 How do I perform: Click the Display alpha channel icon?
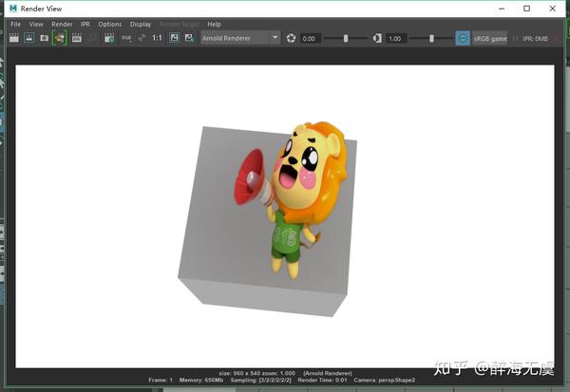pyautogui.click(x=142, y=38)
